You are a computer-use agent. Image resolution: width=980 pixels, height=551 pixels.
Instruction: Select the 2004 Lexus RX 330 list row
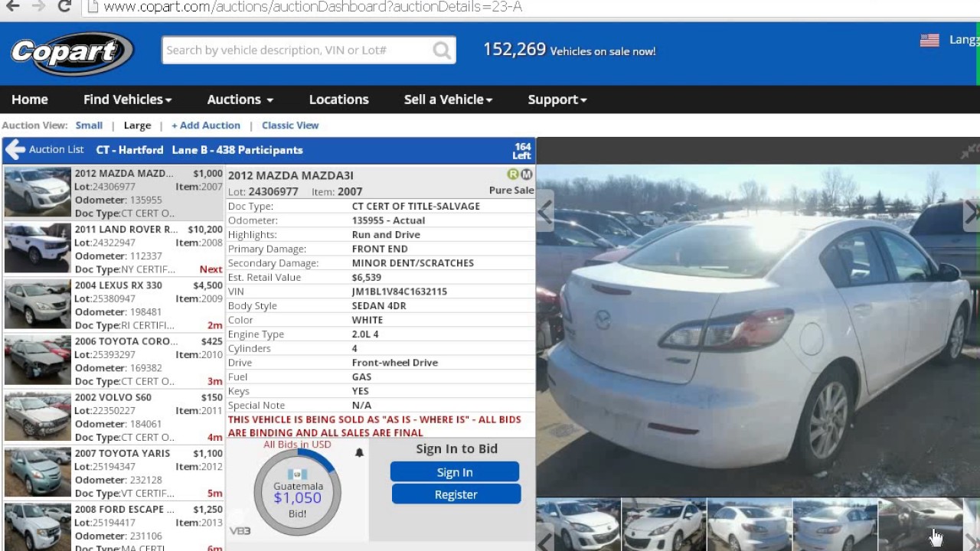[114, 305]
